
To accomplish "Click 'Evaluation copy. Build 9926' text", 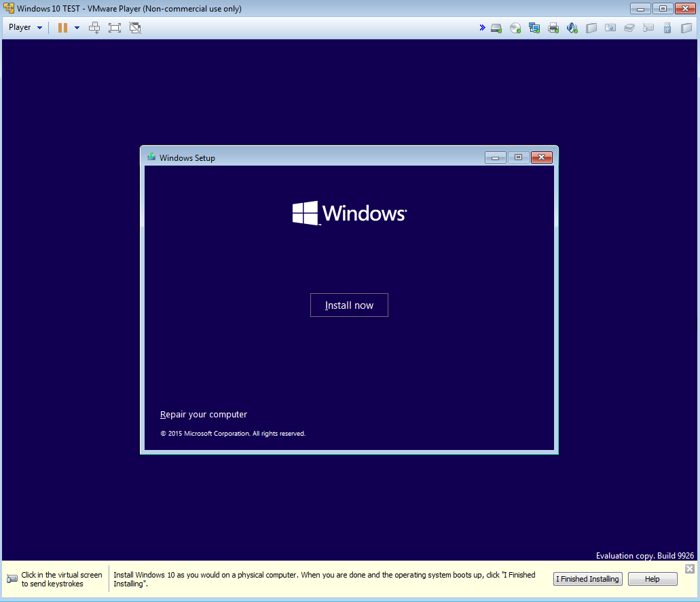I will 644,556.
